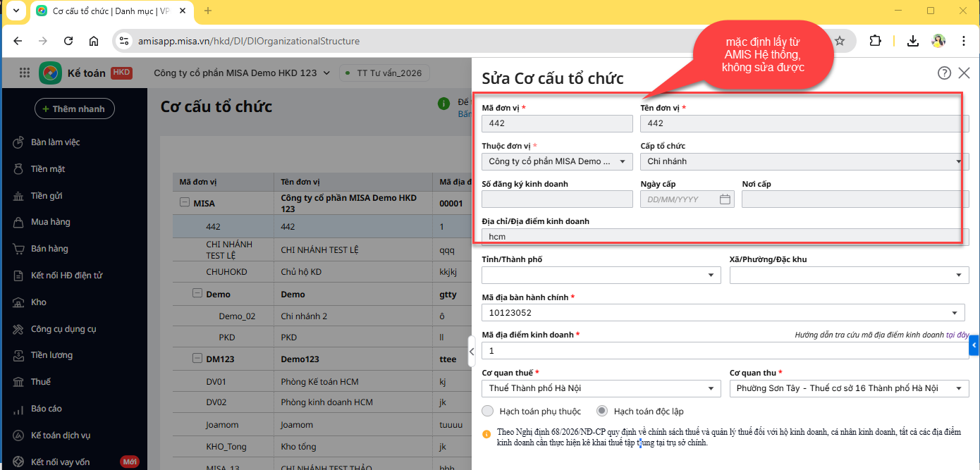Open the Kho warehouse sidebar item

coord(38,302)
